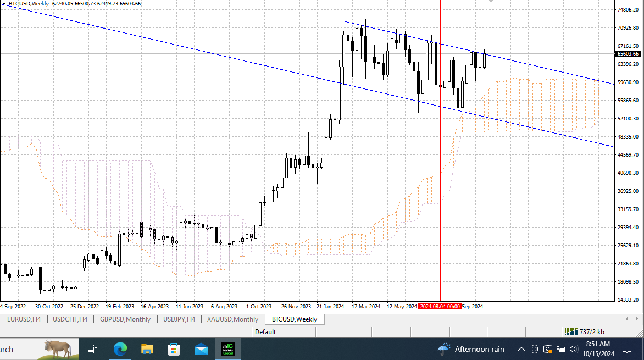644x360 pixels.
Task: Open the notifications action center icon
Action: [627, 350]
